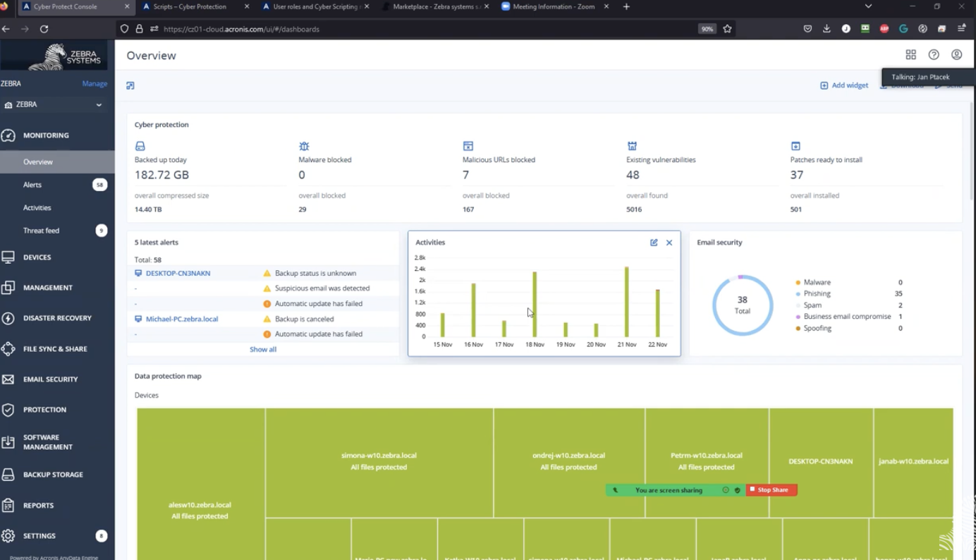
Task: Click the Backup Storage sidebar icon
Action: [x=8, y=475]
